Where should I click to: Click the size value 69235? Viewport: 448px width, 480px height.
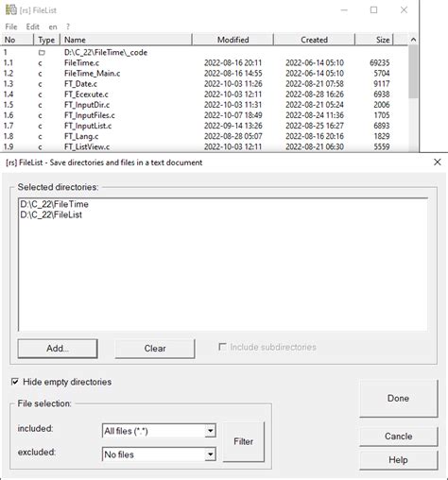pyautogui.click(x=380, y=62)
